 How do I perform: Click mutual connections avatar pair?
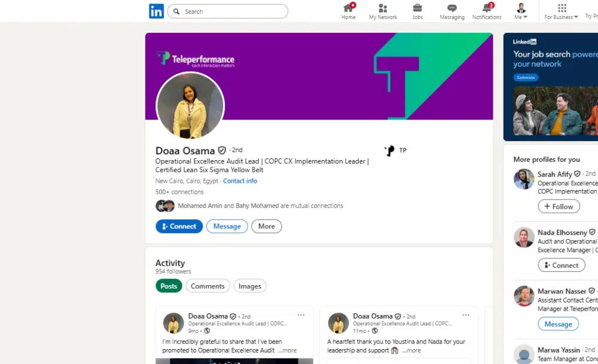(x=165, y=206)
